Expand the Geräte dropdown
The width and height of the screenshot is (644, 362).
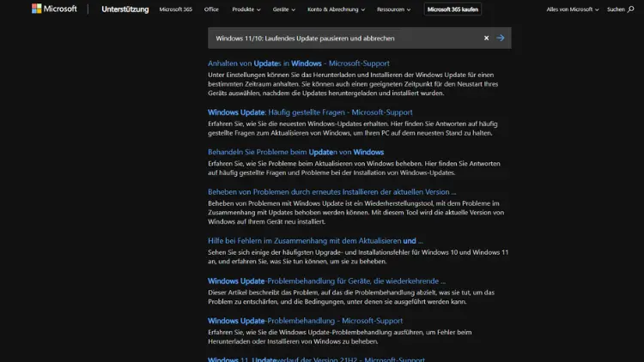coord(284,9)
